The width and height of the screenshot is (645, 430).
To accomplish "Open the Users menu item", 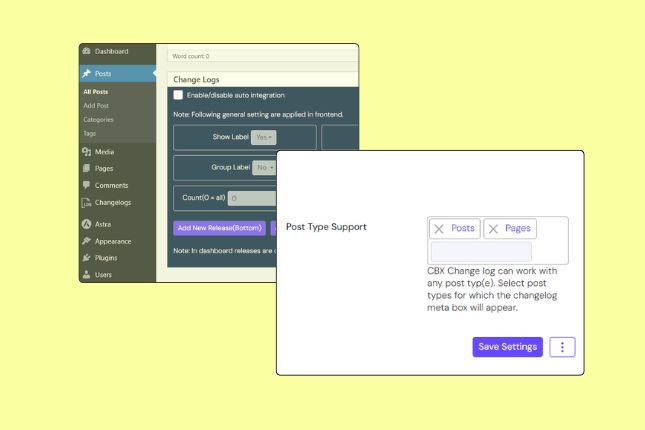I will point(118,274).
